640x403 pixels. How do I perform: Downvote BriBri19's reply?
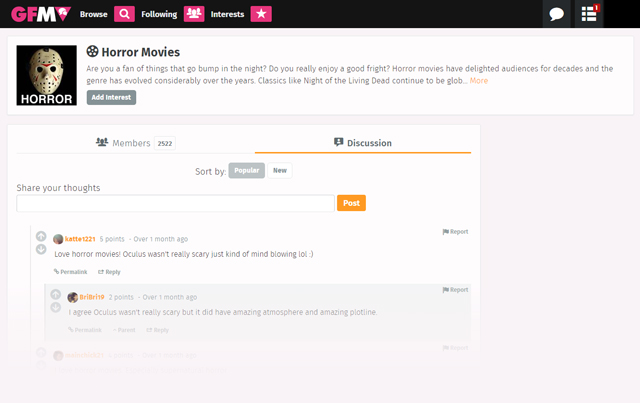[x=56, y=307]
